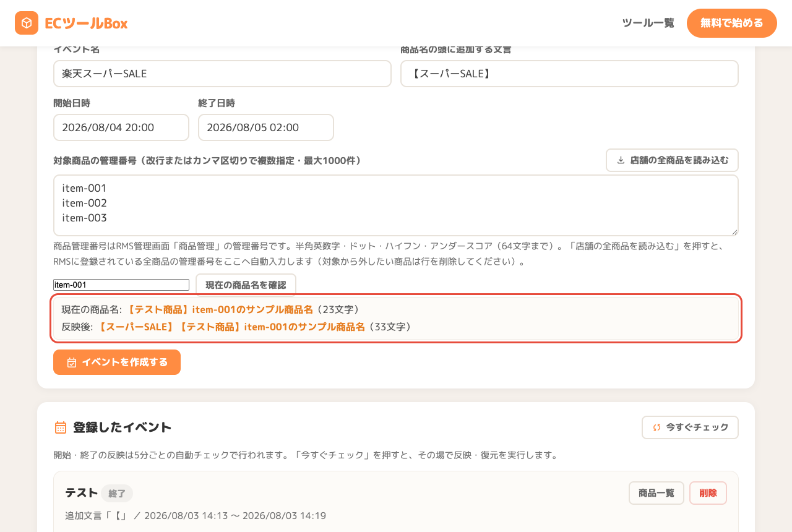The width and height of the screenshot is (792, 532).
Task: Click the 反映後 preview text (33文字)
Action: point(236,327)
